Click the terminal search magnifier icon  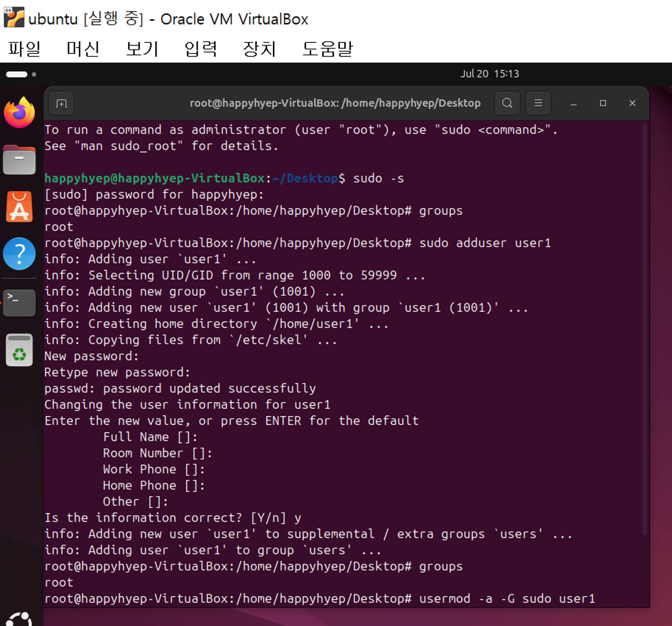tap(507, 103)
